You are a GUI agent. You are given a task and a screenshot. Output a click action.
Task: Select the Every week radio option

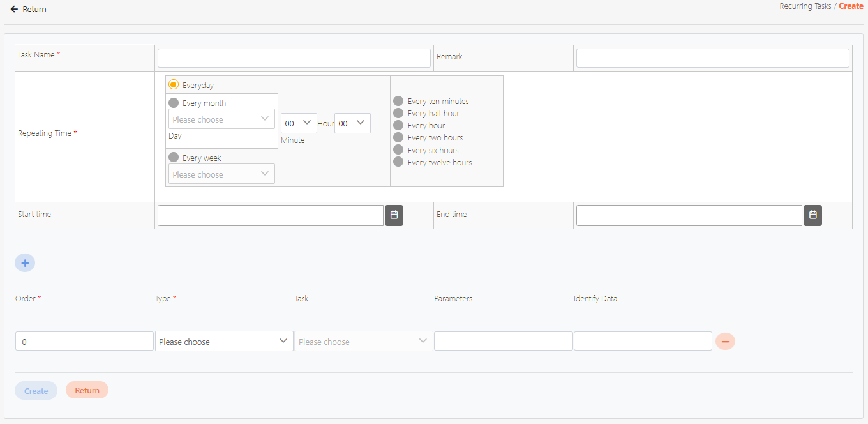[174, 158]
